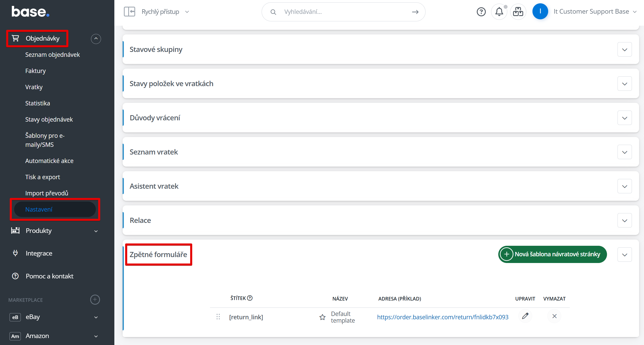This screenshot has width=644, height=345.
Task: Edit the Default template with pencil icon
Action: click(x=525, y=316)
